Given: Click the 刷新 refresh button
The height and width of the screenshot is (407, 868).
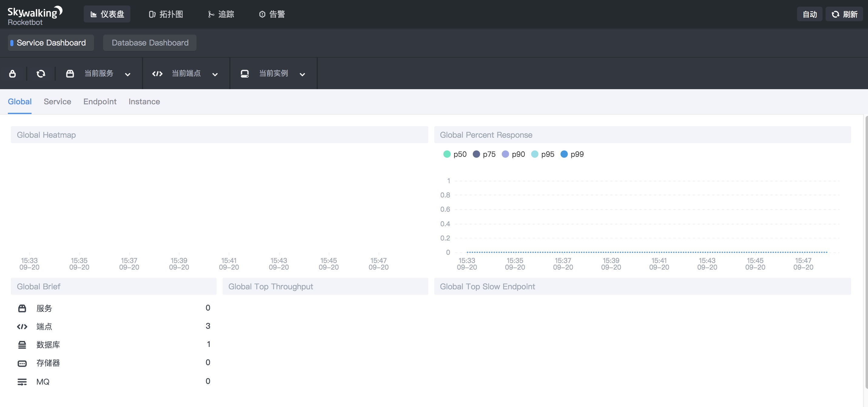Looking at the screenshot, I should (844, 14).
